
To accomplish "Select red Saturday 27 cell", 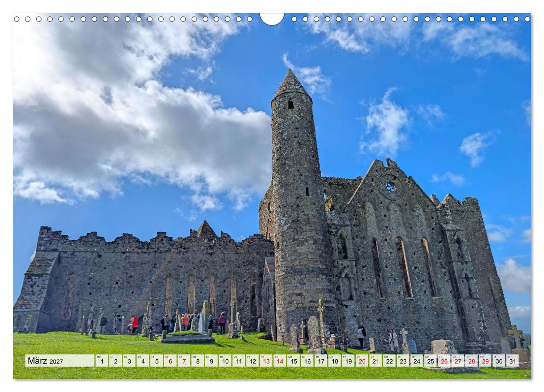I will (458, 361).
